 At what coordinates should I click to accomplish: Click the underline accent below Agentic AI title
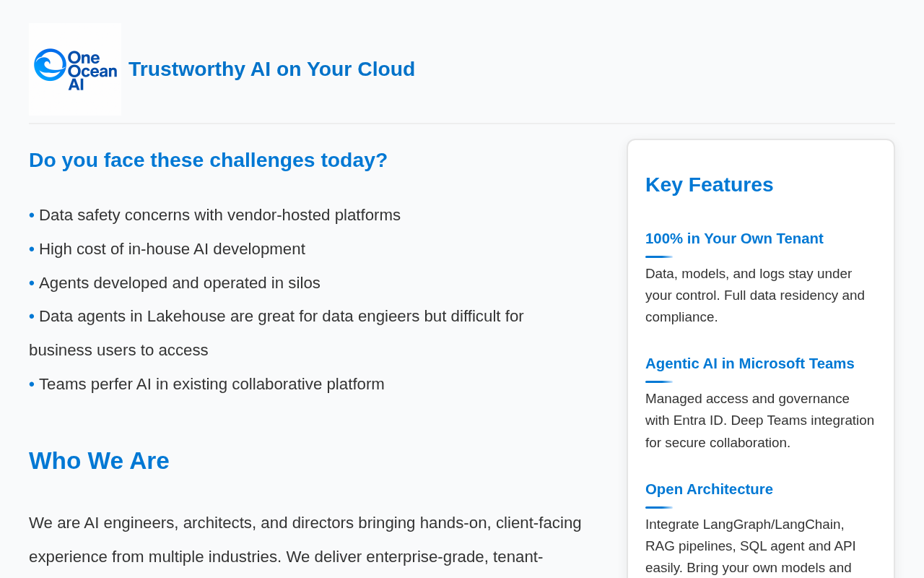[x=658, y=381]
